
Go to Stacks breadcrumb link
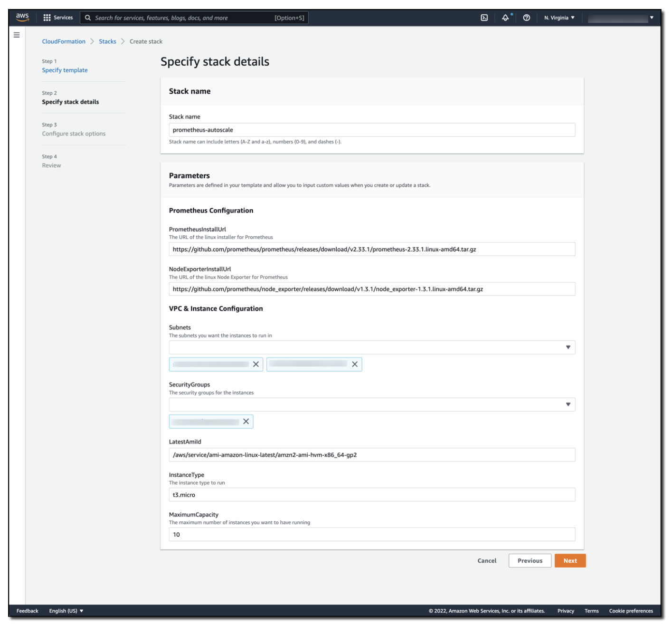coord(107,41)
